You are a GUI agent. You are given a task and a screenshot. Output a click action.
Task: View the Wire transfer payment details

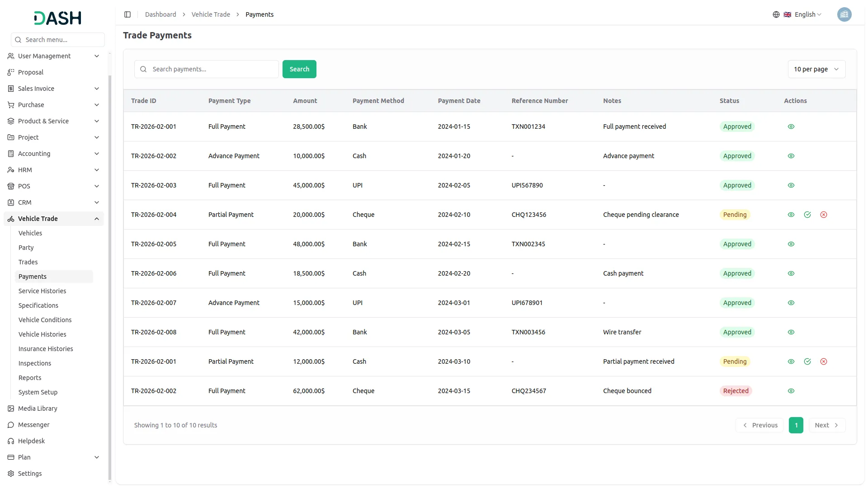click(x=791, y=332)
